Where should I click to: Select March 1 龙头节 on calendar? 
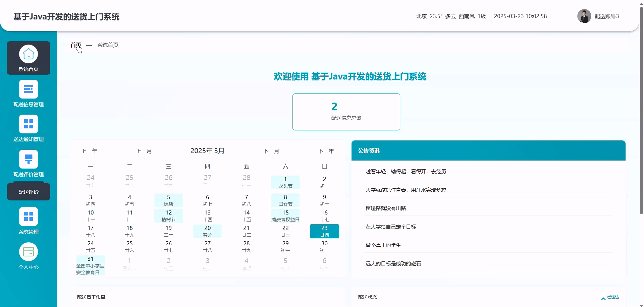click(x=285, y=182)
